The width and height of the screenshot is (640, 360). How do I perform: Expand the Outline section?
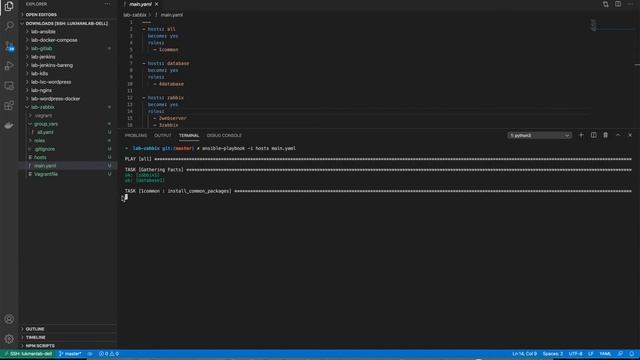click(x=67, y=329)
